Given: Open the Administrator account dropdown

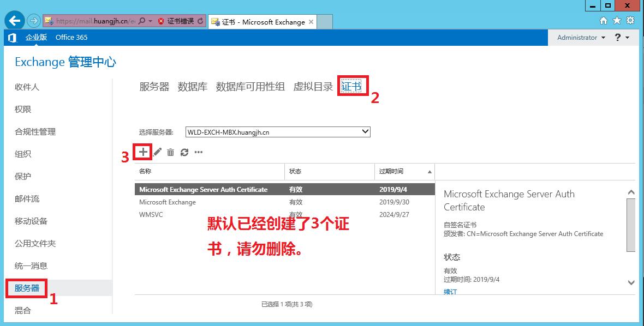Looking at the screenshot, I should [581, 37].
